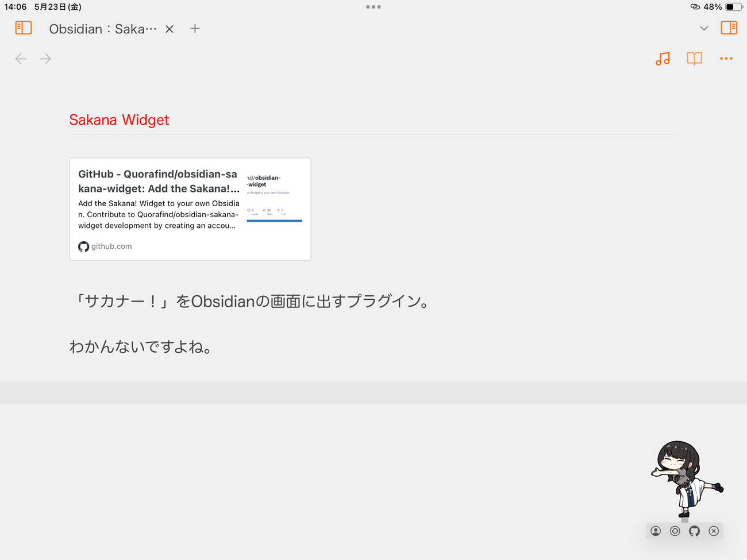Screen dimensions: 747x560
Task: Navigate forward with right arrow
Action: [46, 59]
